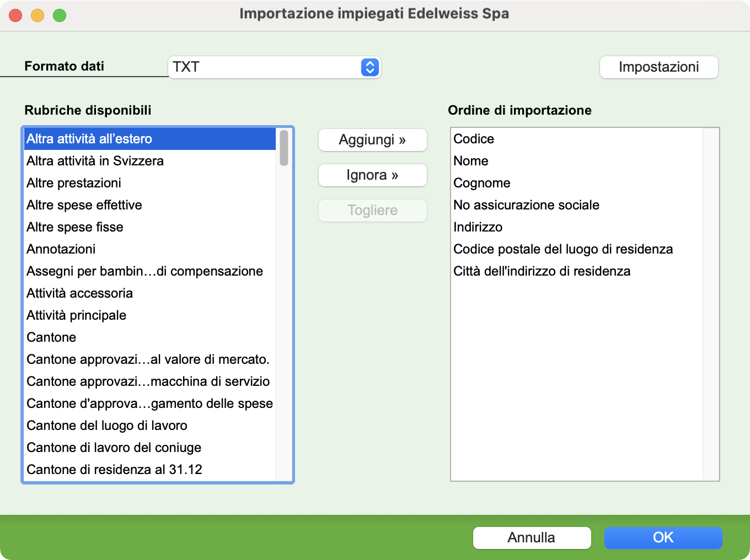Select 'Codice' in Ordine di importazione

(577, 139)
